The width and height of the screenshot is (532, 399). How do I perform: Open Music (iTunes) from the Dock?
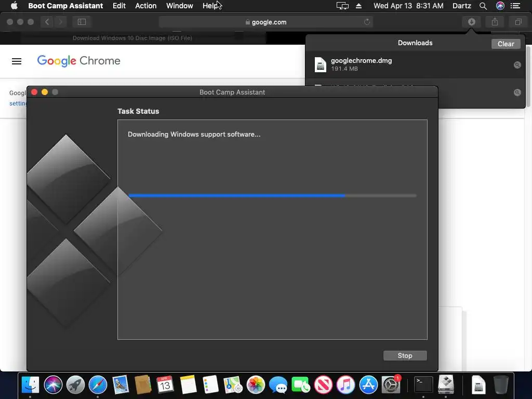click(345, 385)
